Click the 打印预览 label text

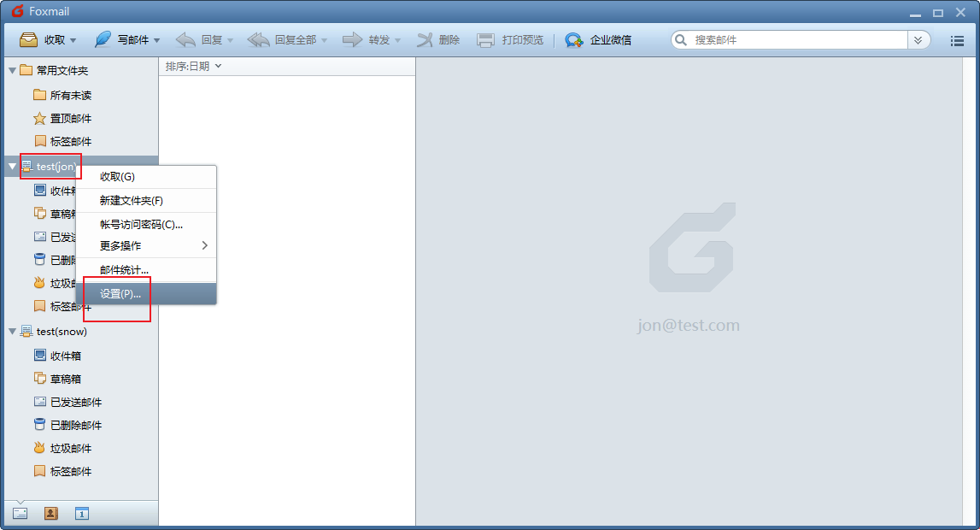coord(523,40)
